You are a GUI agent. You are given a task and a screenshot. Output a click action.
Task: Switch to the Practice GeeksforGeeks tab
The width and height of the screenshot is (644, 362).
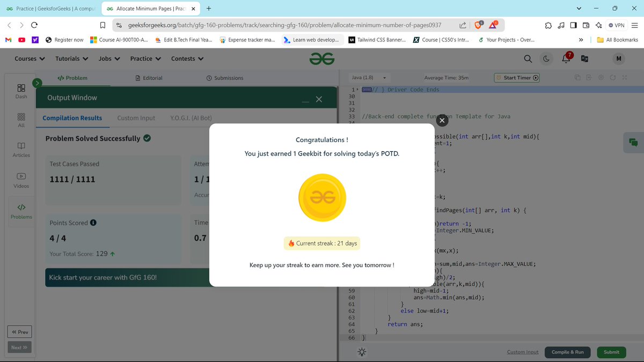coord(50,9)
